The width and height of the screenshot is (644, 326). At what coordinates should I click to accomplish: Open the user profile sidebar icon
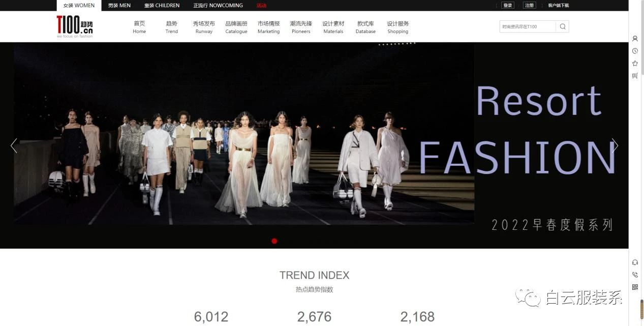635,39
